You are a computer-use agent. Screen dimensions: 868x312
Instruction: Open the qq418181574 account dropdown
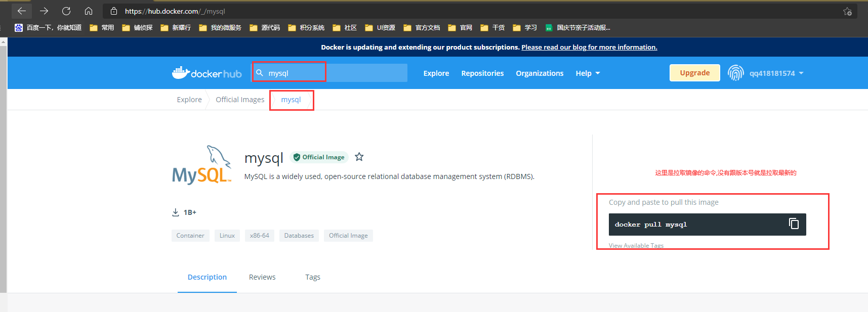pos(776,73)
